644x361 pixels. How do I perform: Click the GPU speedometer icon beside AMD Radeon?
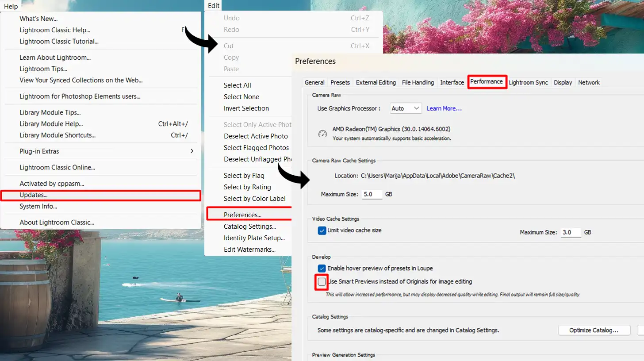(323, 134)
